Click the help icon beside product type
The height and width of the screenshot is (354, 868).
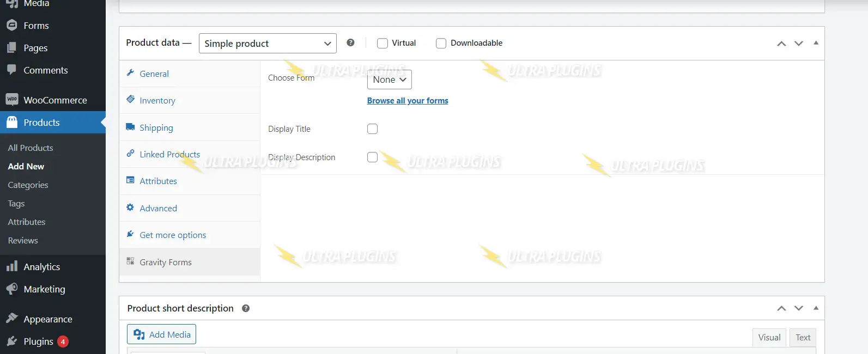pyautogui.click(x=350, y=42)
